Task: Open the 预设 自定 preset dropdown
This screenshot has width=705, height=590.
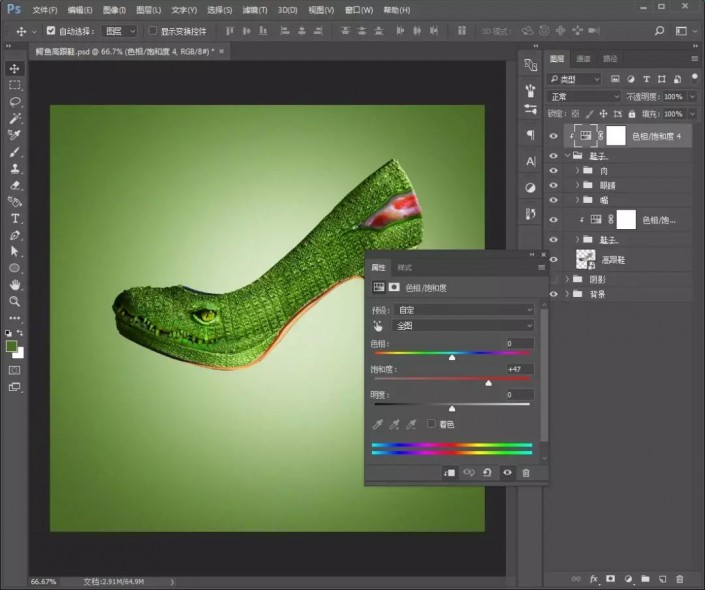Action: [x=464, y=310]
